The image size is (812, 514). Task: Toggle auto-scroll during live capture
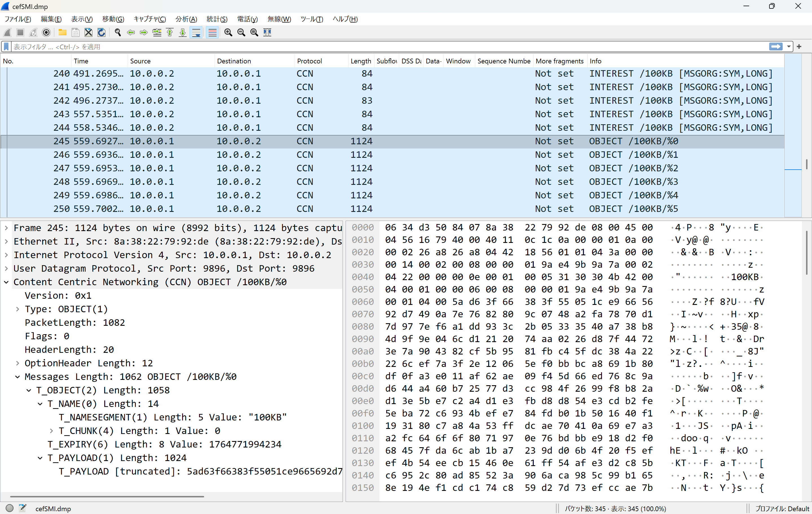coord(196,32)
